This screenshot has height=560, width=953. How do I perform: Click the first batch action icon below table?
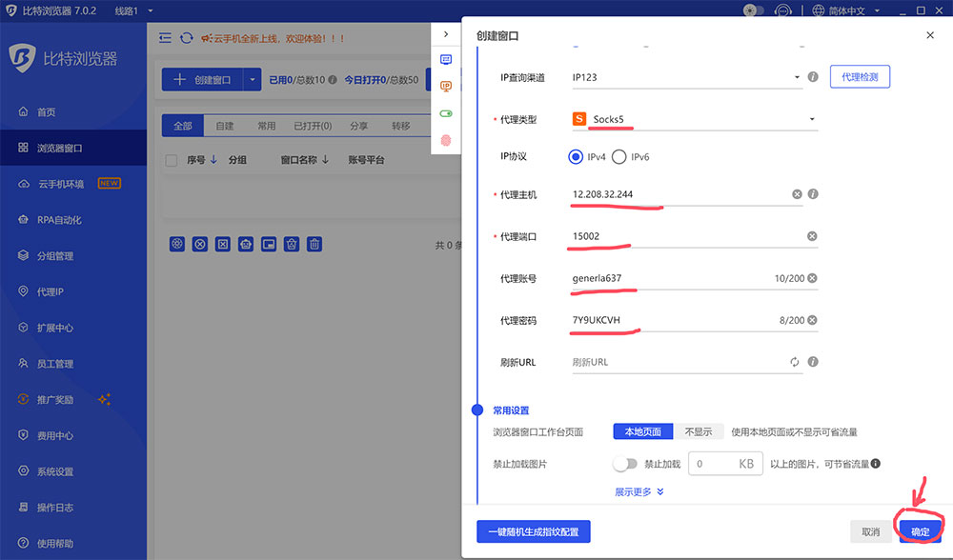pyautogui.click(x=177, y=244)
